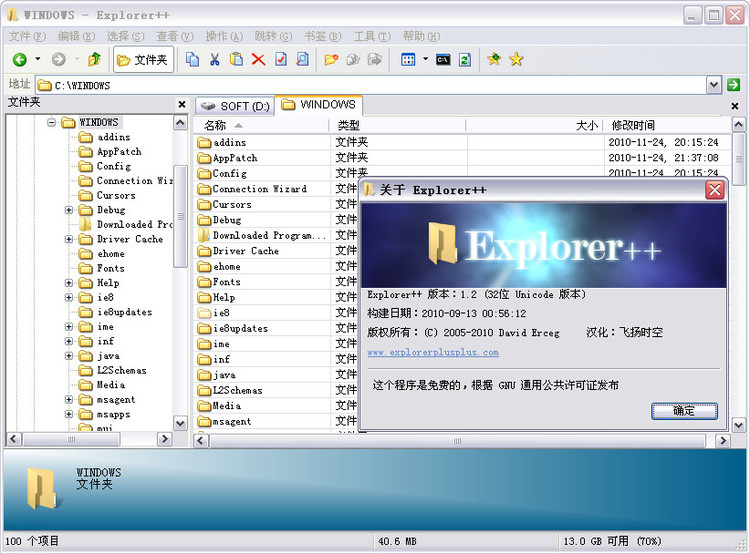Click the Organize bookmarks star icon
This screenshot has width=750, height=554.
point(516,59)
